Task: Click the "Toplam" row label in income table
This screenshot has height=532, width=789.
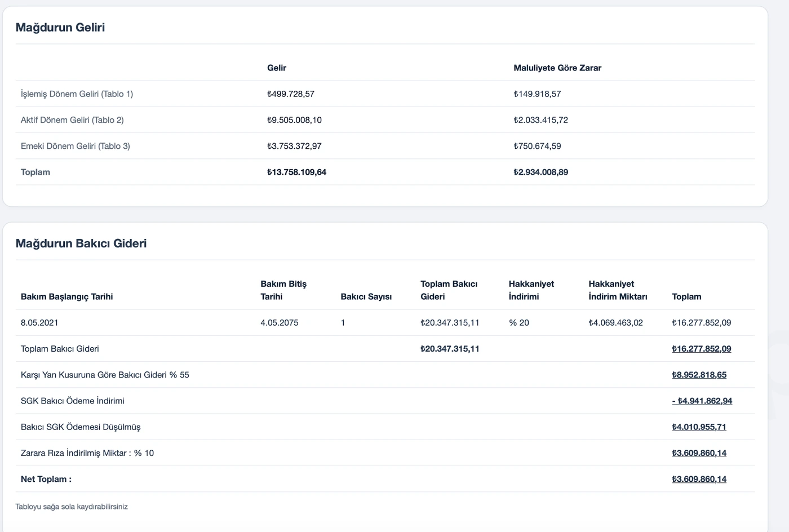Action: click(x=36, y=172)
